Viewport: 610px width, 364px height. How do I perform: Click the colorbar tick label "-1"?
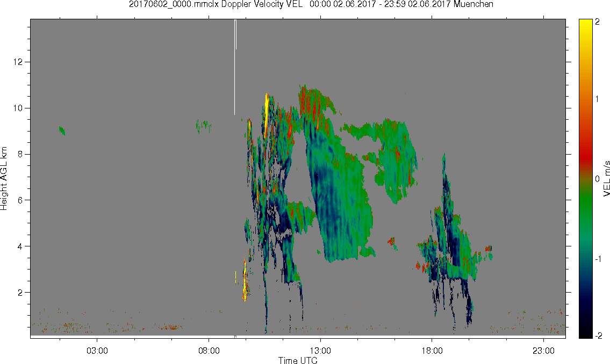tap(598, 259)
